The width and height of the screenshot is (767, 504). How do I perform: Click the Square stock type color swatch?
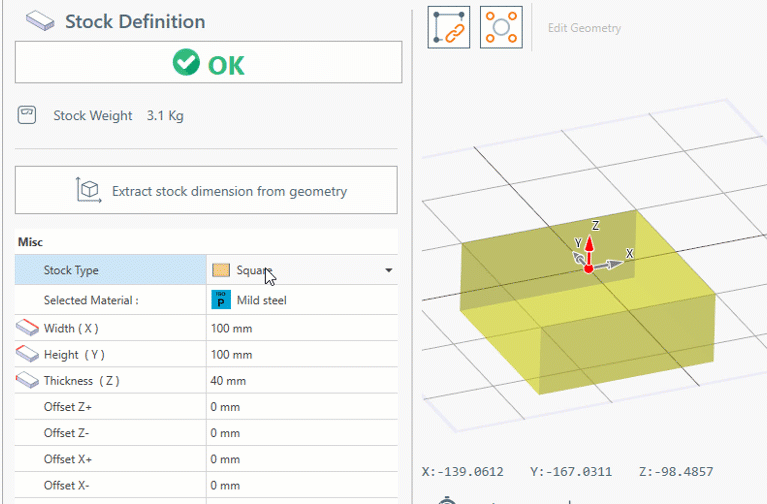point(221,270)
